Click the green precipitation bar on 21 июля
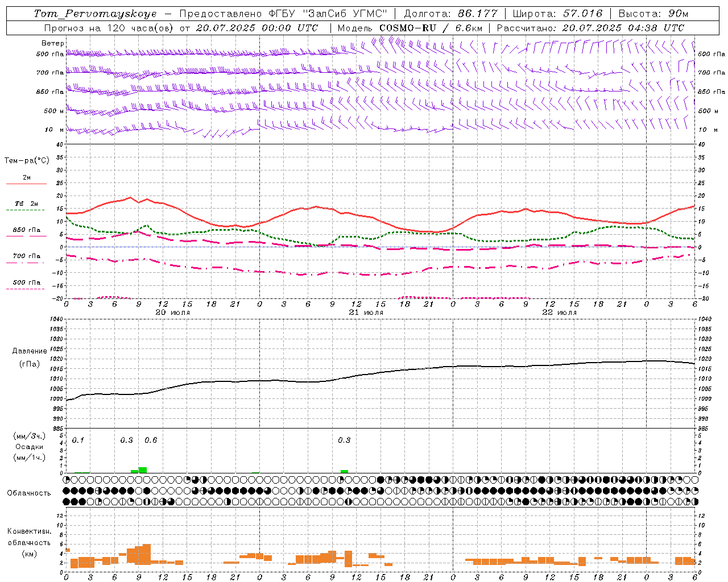This screenshot has width=728, height=582. (345, 472)
